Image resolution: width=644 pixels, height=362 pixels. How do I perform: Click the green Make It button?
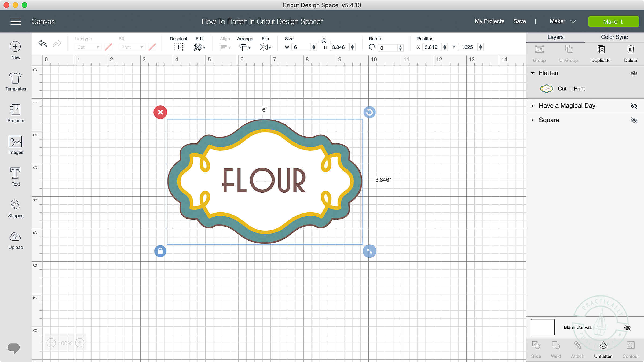[x=613, y=21]
